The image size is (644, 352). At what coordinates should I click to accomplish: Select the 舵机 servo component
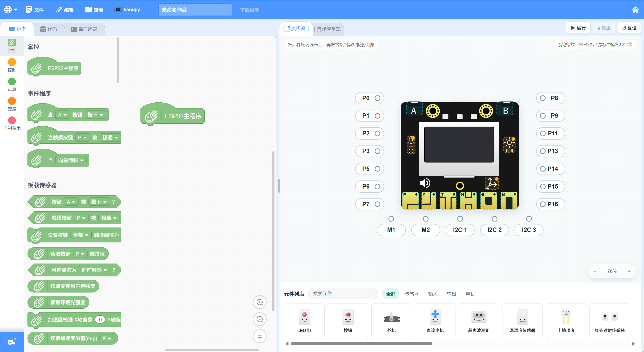click(x=392, y=321)
